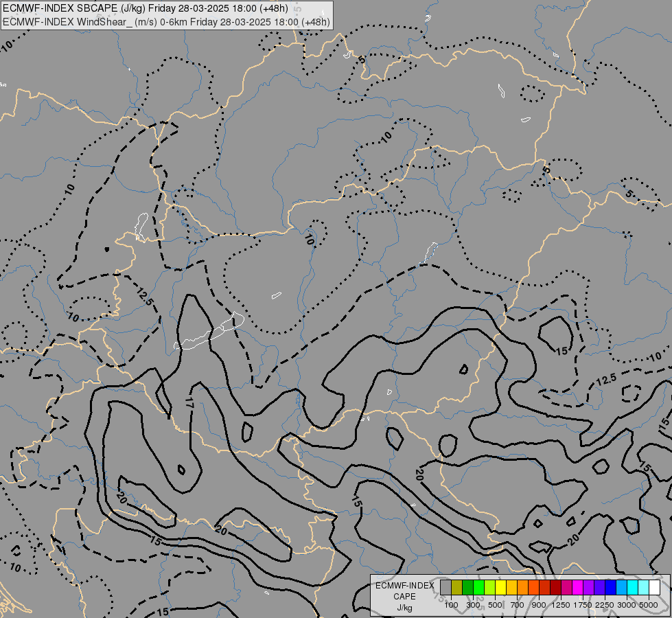Screen dimensions: 672x618
Task: Select the cyan legend swatch
Action: [633, 588]
